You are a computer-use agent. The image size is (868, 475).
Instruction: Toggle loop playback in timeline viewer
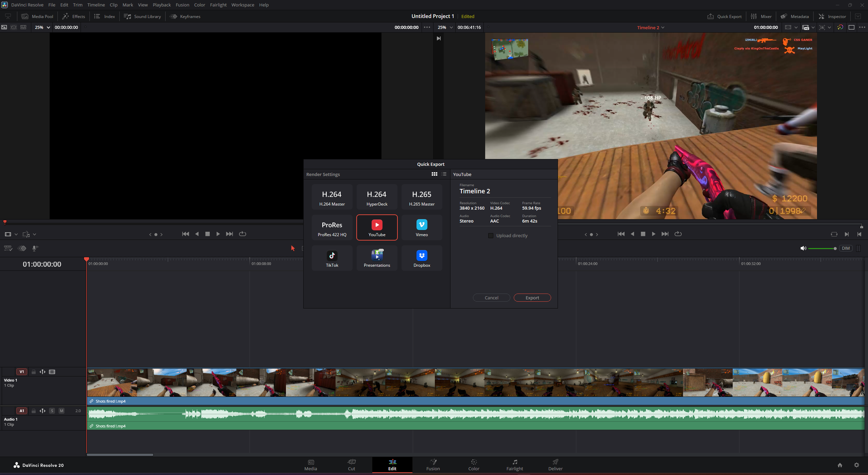pyautogui.click(x=678, y=234)
